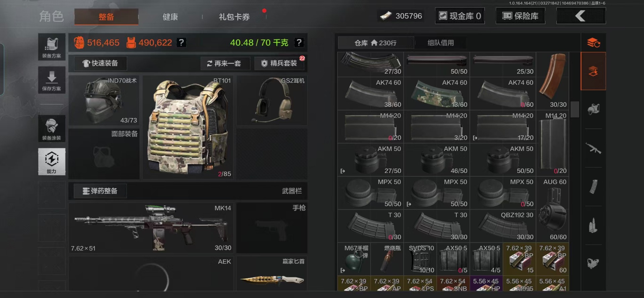This screenshot has width=644, height=298.
Task: Select the 仓库 230行 storage tab
Action: coord(376,43)
